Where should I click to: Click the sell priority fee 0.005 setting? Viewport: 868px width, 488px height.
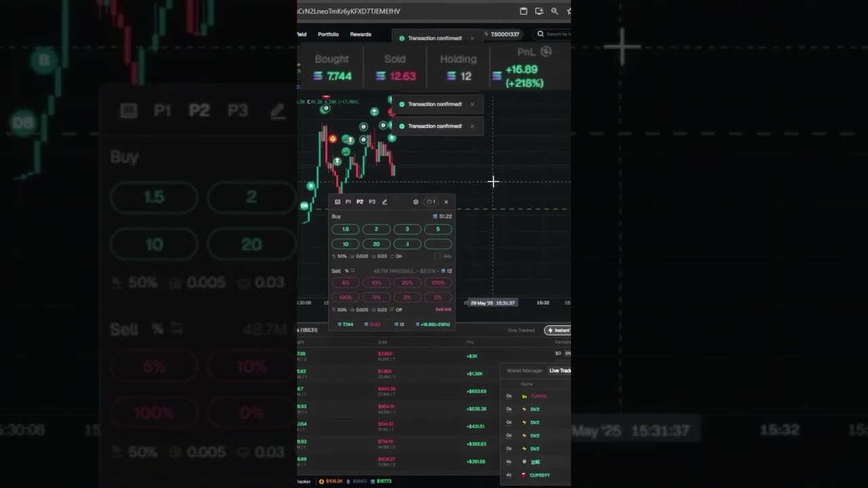click(x=360, y=310)
